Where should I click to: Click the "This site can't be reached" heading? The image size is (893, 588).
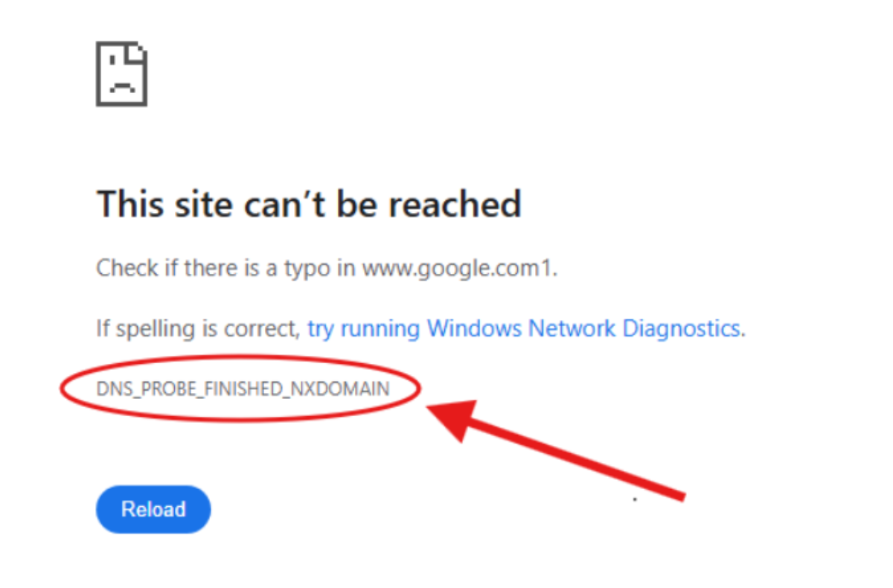[x=309, y=203]
